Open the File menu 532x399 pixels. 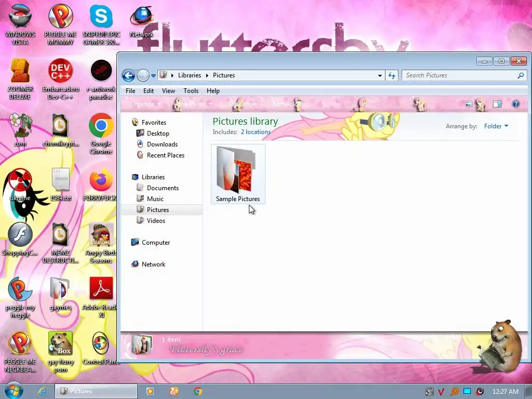tap(130, 91)
